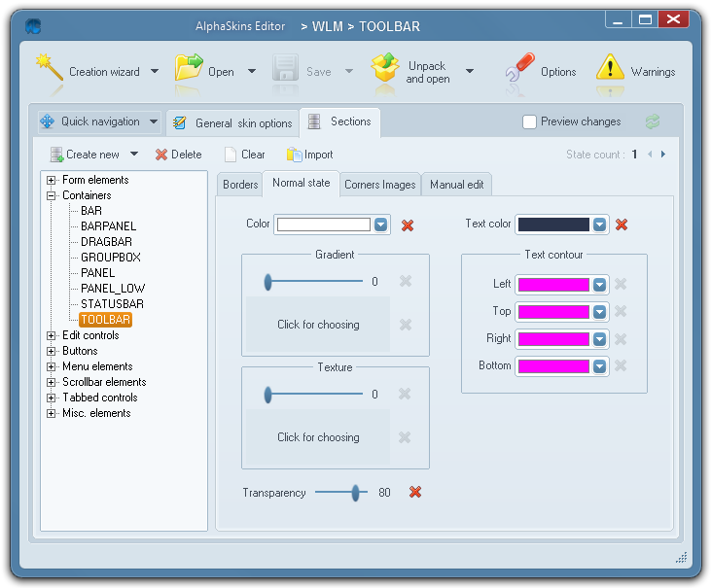Click the Delete button
Image resolution: width=711 pixels, height=588 pixels.
pos(178,155)
